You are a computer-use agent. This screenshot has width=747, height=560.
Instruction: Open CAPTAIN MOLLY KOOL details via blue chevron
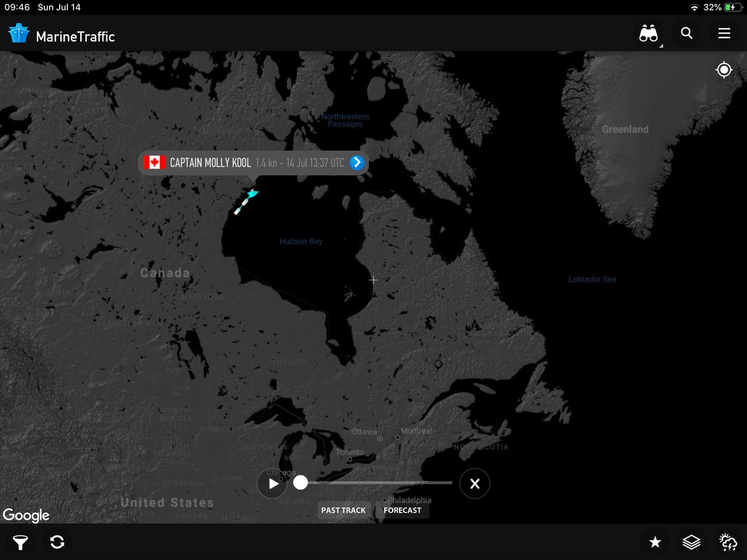357,162
